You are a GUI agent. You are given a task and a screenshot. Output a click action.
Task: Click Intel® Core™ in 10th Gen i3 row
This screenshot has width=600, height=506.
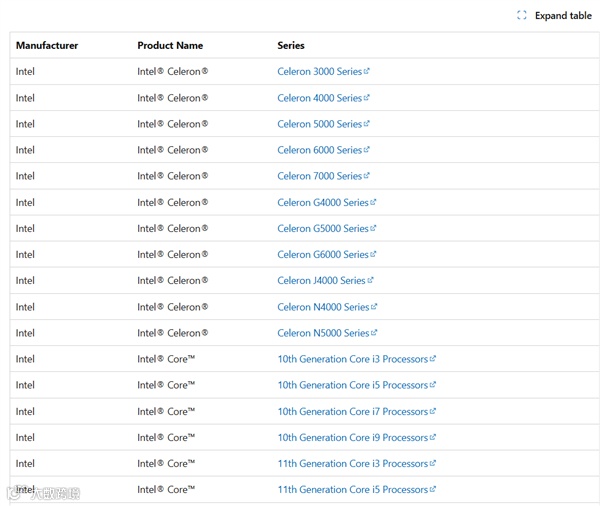[x=166, y=359]
